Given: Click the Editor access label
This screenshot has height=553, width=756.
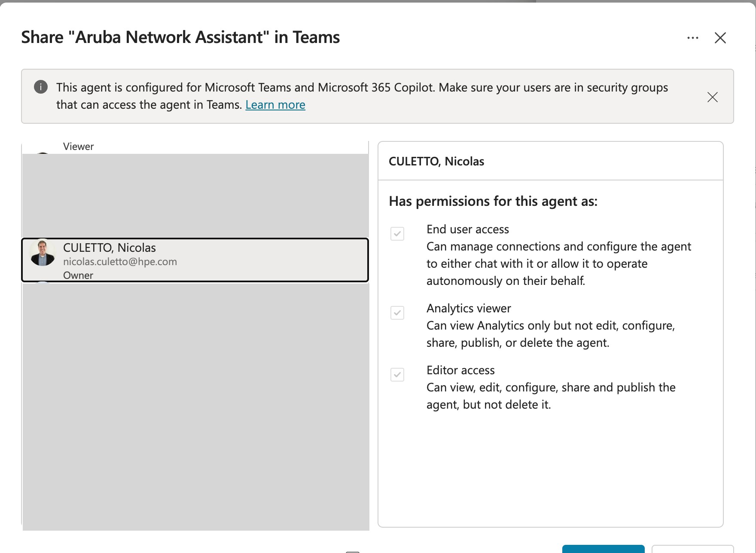Looking at the screenshot, I should pos(460,370).
